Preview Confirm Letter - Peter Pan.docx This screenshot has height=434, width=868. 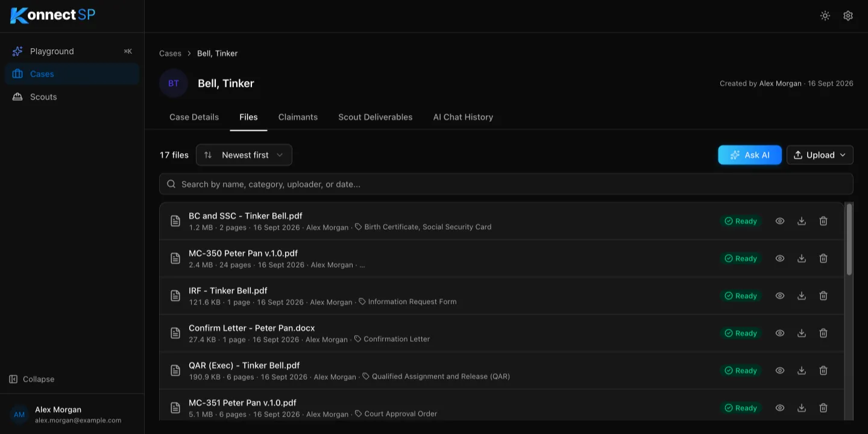click(x=780, y=333)
